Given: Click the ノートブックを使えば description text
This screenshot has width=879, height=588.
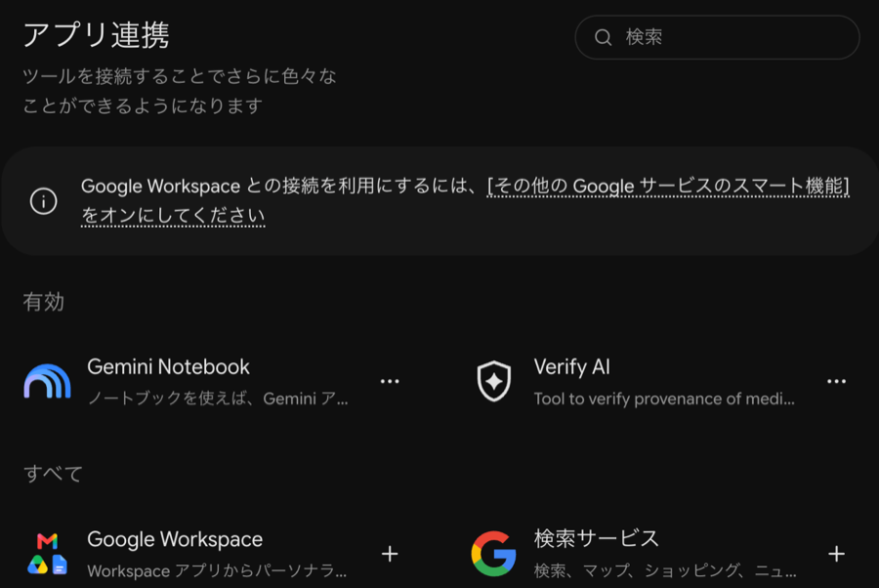Looking at the screenshot, I should tap(218, 399).
